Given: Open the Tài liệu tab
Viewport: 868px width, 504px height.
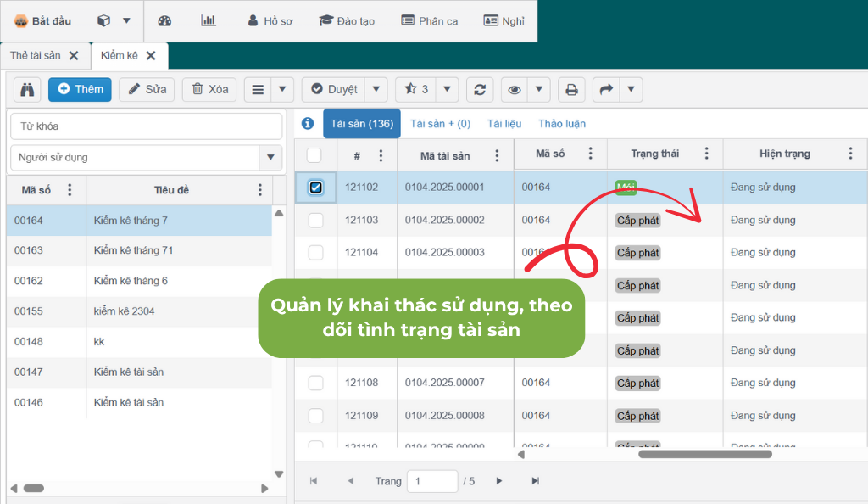Looking at the screenshot, I should coord(504,124).
